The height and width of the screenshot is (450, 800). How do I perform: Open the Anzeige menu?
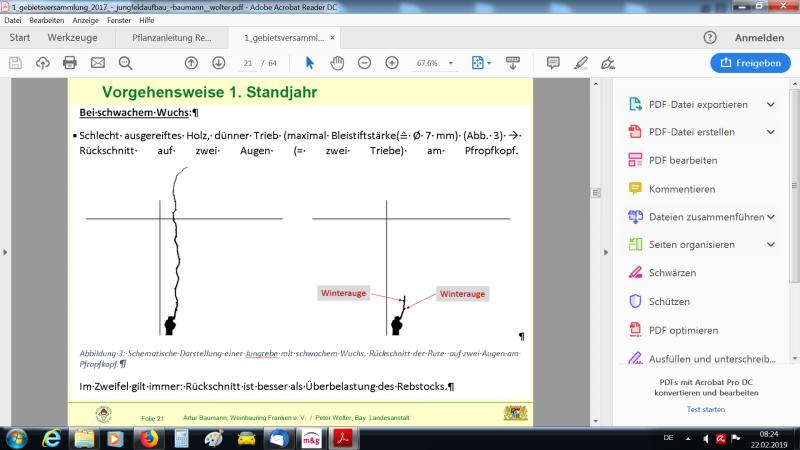[85, 20]
